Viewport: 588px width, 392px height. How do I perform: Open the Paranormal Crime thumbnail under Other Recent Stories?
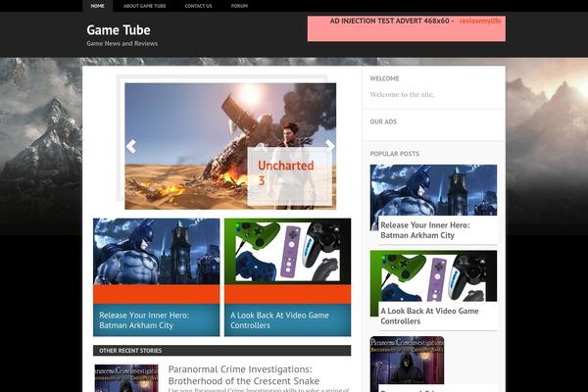click(126, 378)
